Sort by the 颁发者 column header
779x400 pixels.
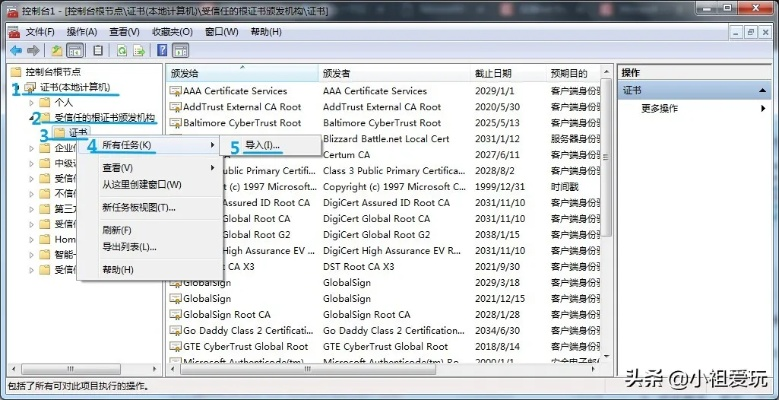pyautogui.click(x=394, y=74)
